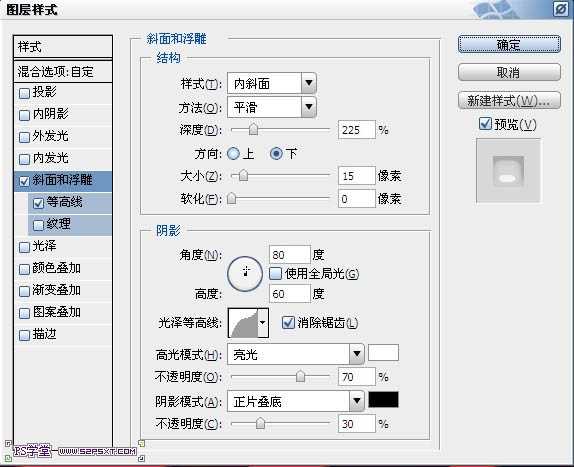
Task: Toggle the 预览 preview checkbox
Action: tap(485, 123)
